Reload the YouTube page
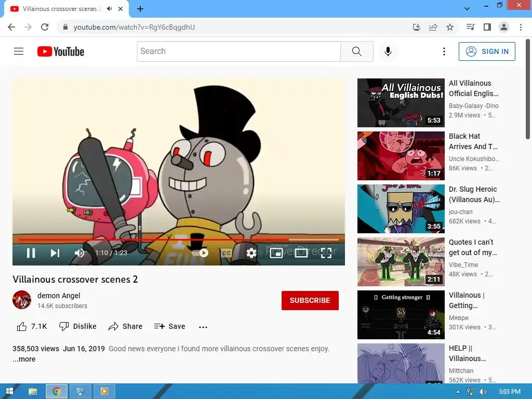This screenshot has height=399, width=532. coord(45,27)
